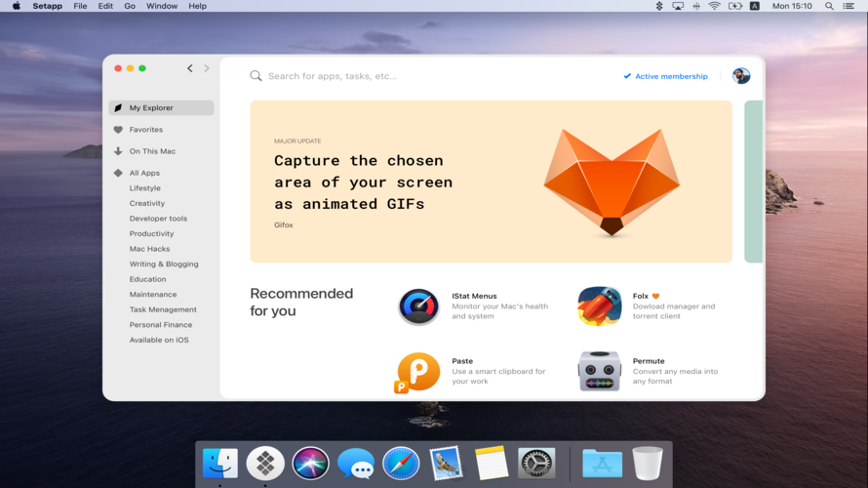Open the Productivity category
Viewport: 868px width, 488px height.
(152, 234)
